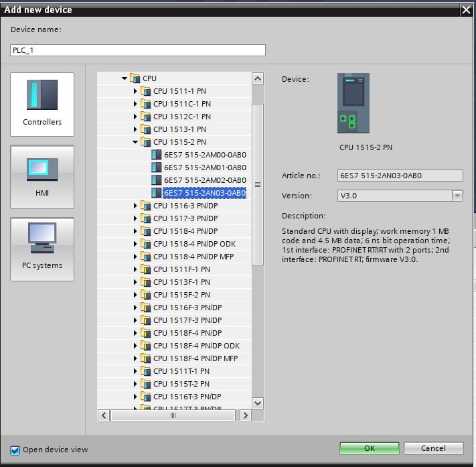The image size is (476, 467).
Task: Click the CPU 1518F-4 PN/DP MFP folder icon
Action: coord(146,359)
